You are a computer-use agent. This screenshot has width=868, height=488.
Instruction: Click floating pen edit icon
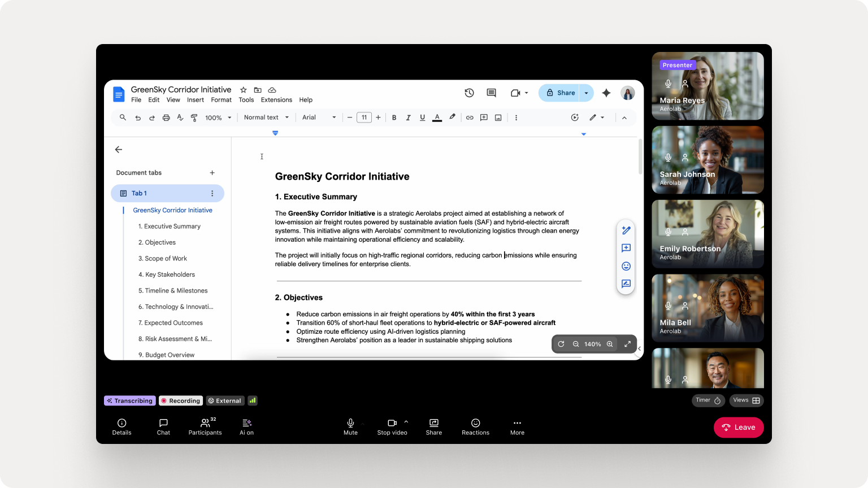click(x=626, y=230)
